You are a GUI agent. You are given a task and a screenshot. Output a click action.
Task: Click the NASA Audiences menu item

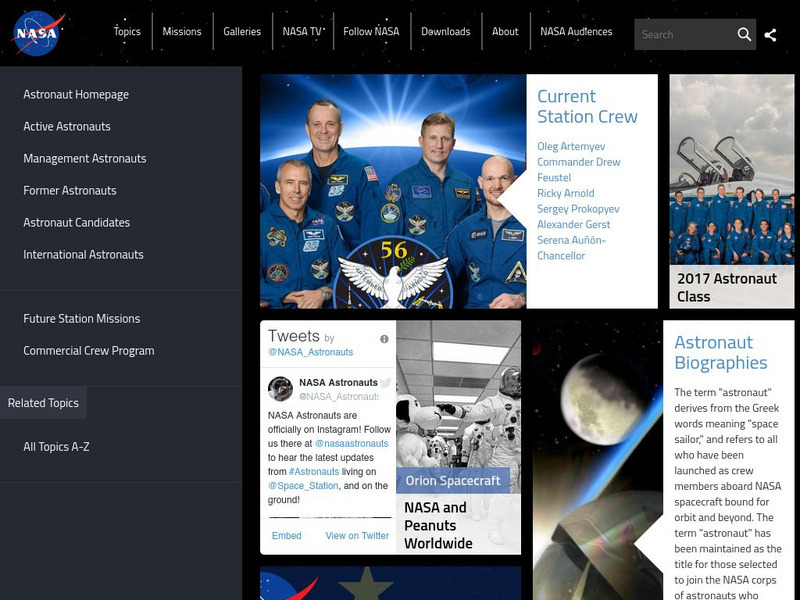[575, 31]
